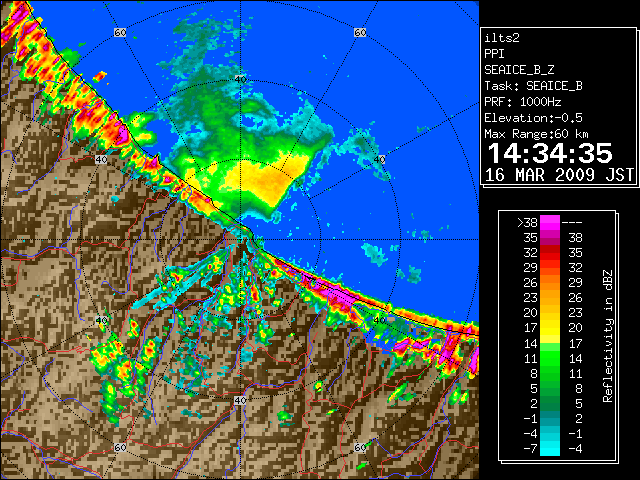
Task: Click the ">38" label in the legend
Action: [x=527, y=222]
